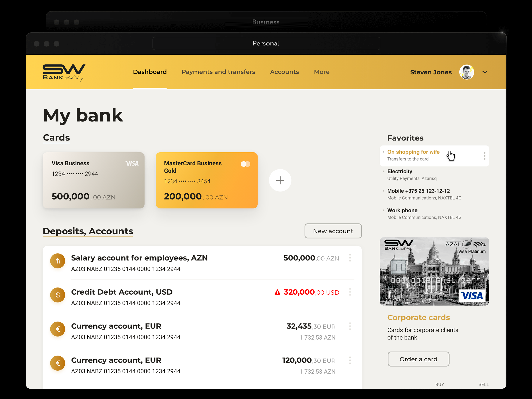Click the Corporate cards heading
Viewport: 532px width, 399px height.
pos(419,317)
